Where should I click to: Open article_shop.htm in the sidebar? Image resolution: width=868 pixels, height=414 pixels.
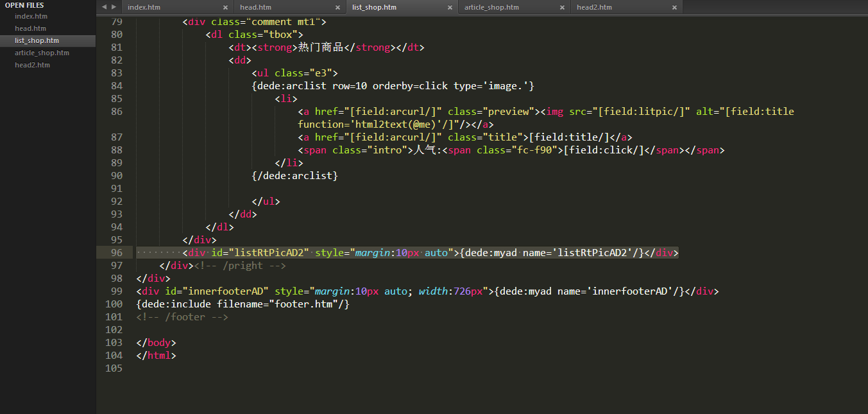point(42,53)
